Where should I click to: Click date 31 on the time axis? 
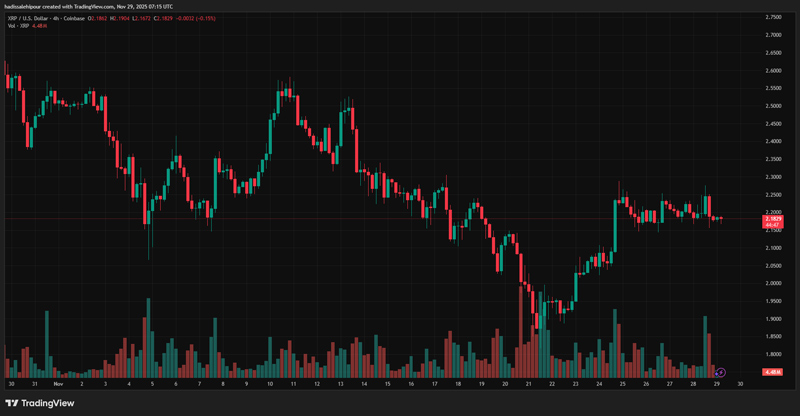pyautogui.click(x=34, y=384)
